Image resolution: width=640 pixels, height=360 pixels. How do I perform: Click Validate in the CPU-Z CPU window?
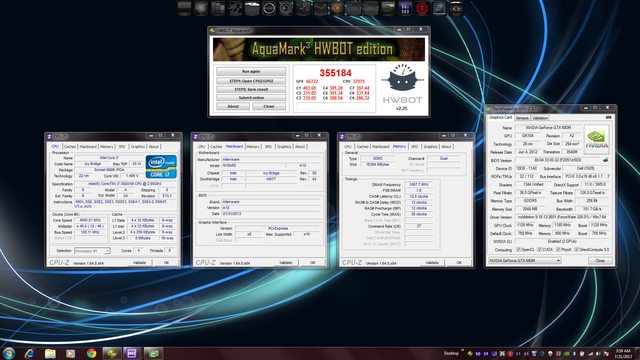(139, 262)
